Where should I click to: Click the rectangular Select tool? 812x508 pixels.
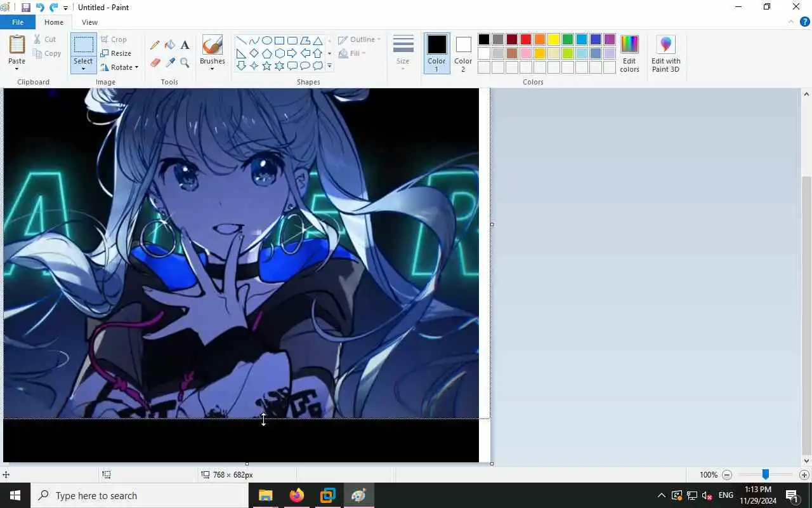(83, 44)
